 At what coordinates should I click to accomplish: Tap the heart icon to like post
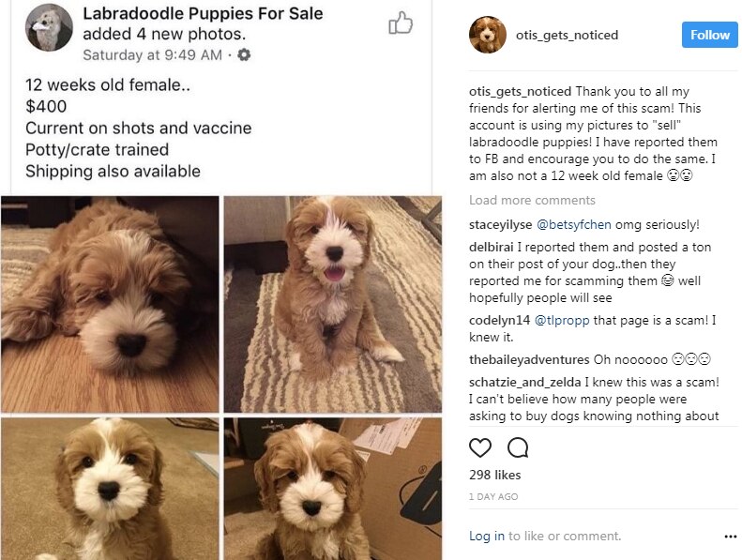pos(480,447)
